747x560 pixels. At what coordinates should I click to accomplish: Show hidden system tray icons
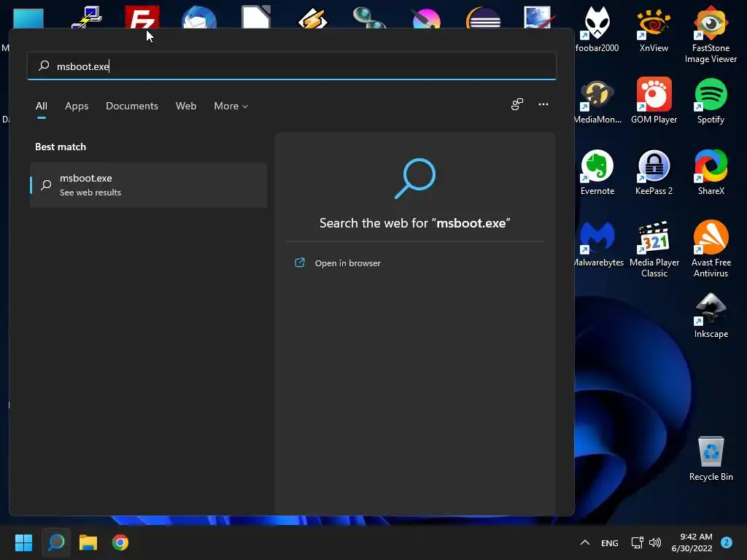click(x=585, y=542)
